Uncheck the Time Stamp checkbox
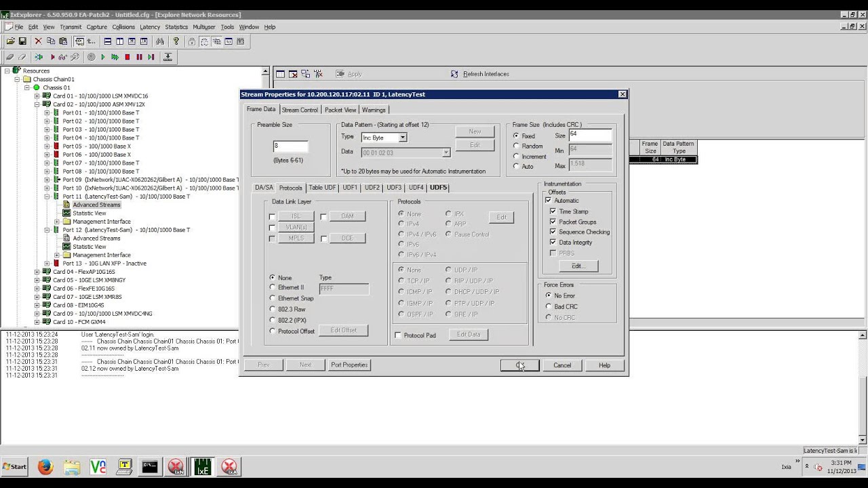This screenshot has height=488, width=868. coord(553,211)
